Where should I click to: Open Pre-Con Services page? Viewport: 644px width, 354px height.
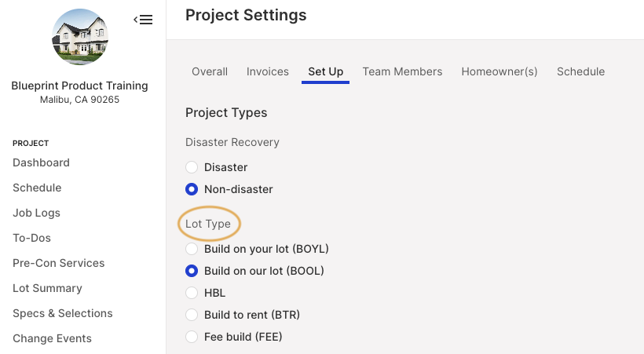pos(59,263)
